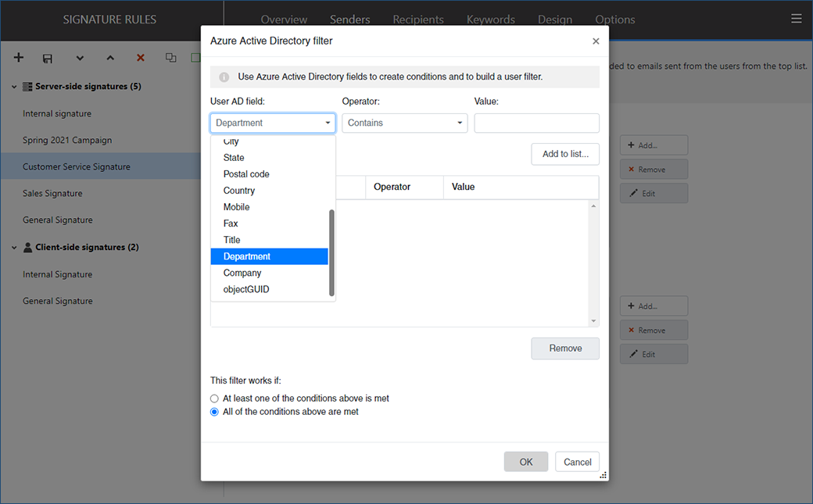The width and height of the screenshot is (813, 504).
Task: Choose objectGUID from the field list
Action: click(269, 289)
